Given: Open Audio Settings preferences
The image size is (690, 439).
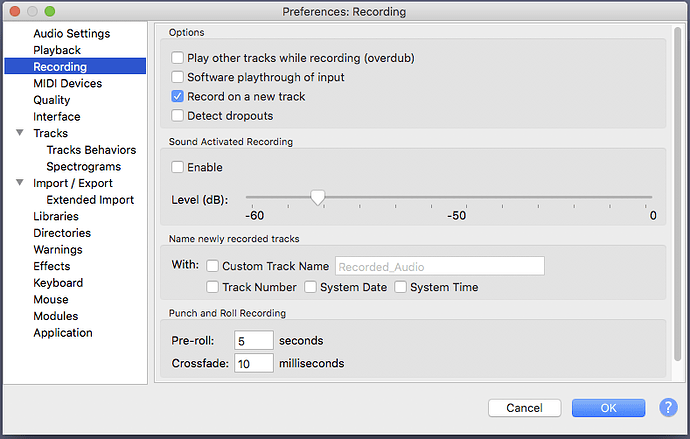Looking at the screenshot, I should tap(71, 33).
